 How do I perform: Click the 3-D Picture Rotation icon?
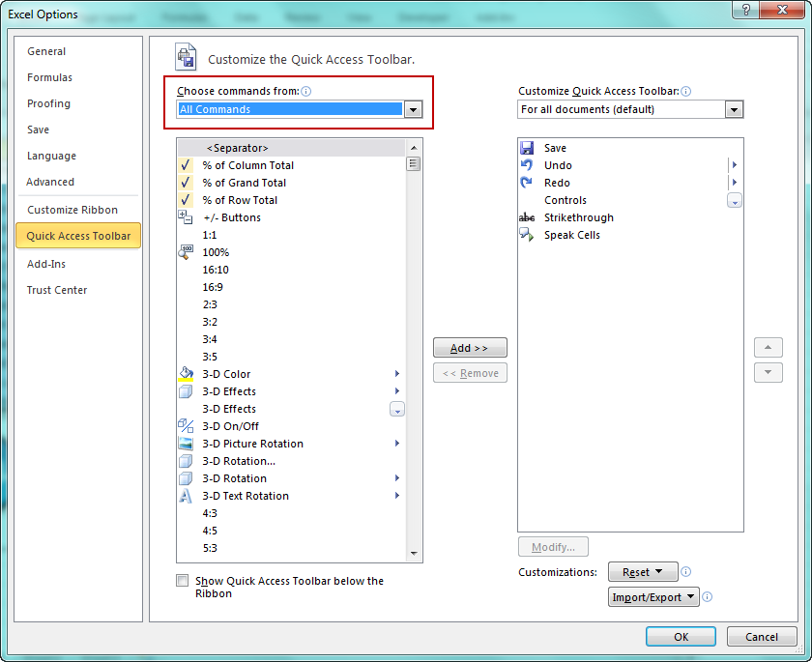click(x=186, y=444)
